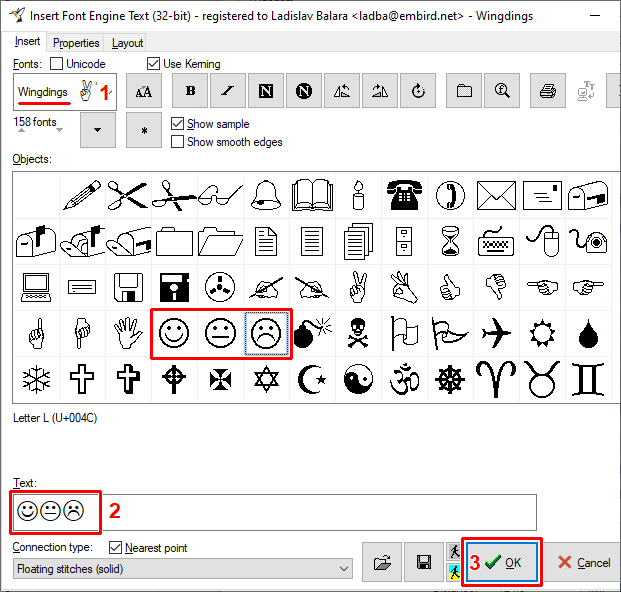This screenshot has width=621, height=592.
Task: Insert the skull and crossbones symbol
Action: click(358, 334)
